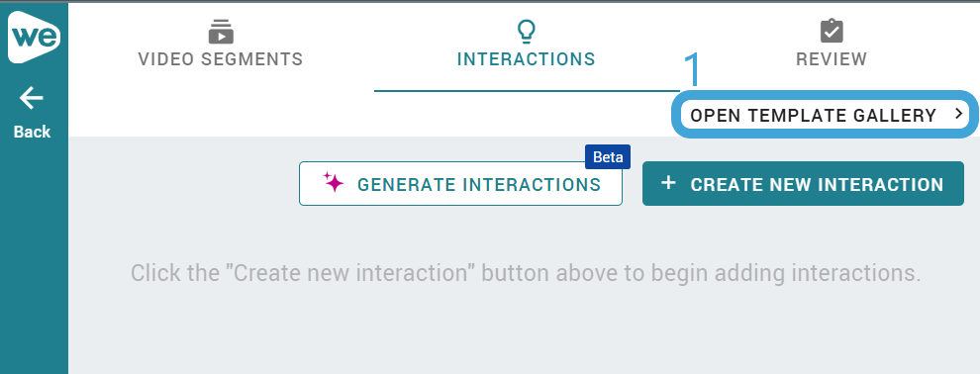Create a new interaction
The width and height of the screenshot is (980, 374).
pos(803,184)
